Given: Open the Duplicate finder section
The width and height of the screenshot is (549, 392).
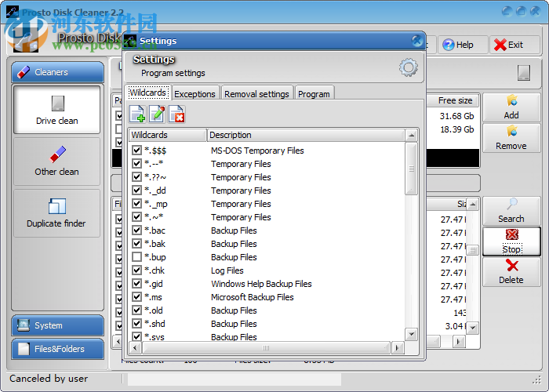Looking at the screenshot, I should pyautogui.click(x=57, y=213).
